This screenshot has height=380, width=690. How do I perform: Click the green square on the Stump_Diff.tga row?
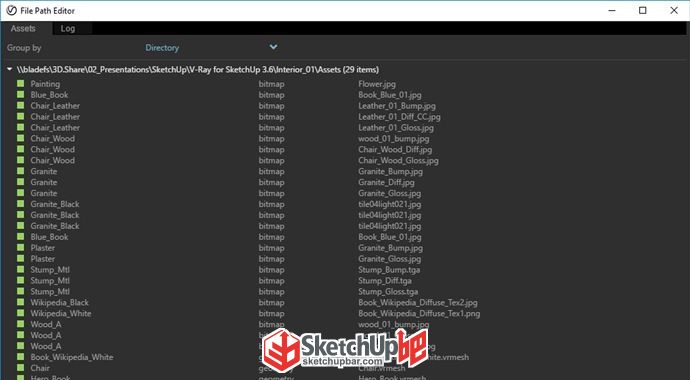point(20,281)
